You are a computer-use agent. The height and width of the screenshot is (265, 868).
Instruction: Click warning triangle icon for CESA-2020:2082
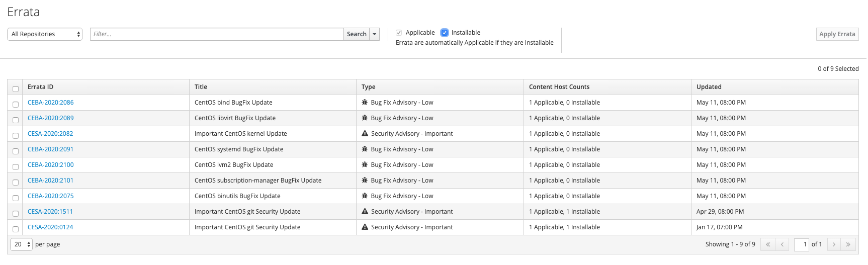click(365, 134)
